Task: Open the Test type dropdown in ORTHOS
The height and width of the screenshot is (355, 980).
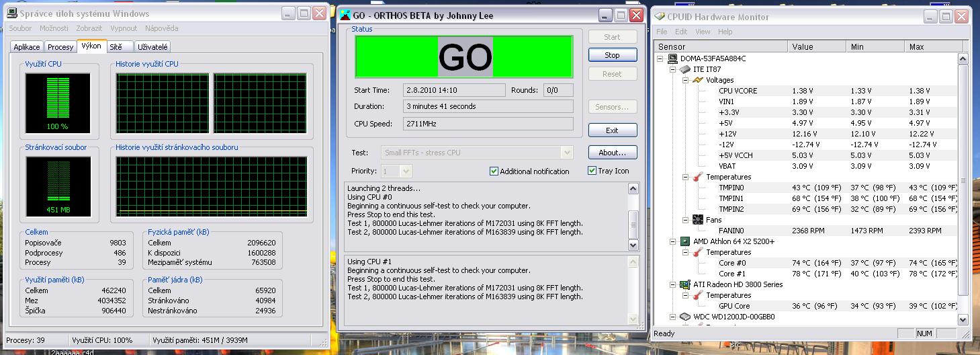Action: click(x=567, y=153)
